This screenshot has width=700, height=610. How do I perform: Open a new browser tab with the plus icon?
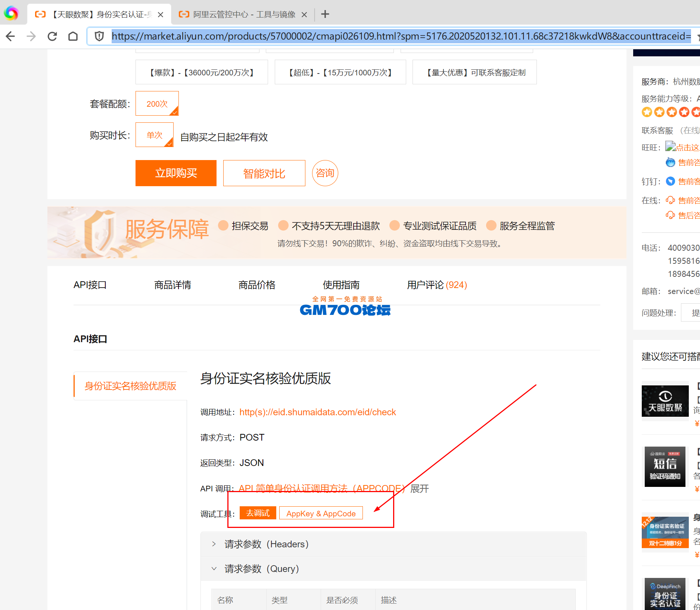pyautogui.click(x=324, y=14)
